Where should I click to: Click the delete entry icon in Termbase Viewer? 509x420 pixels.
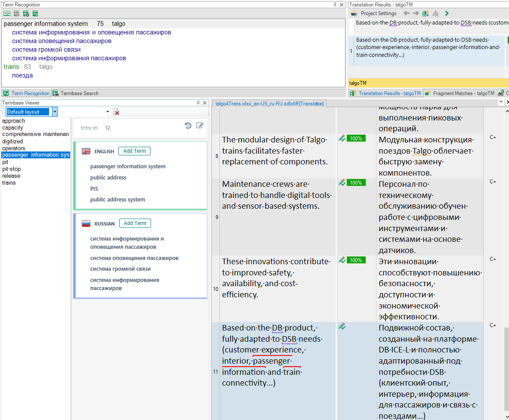point(116,111)
